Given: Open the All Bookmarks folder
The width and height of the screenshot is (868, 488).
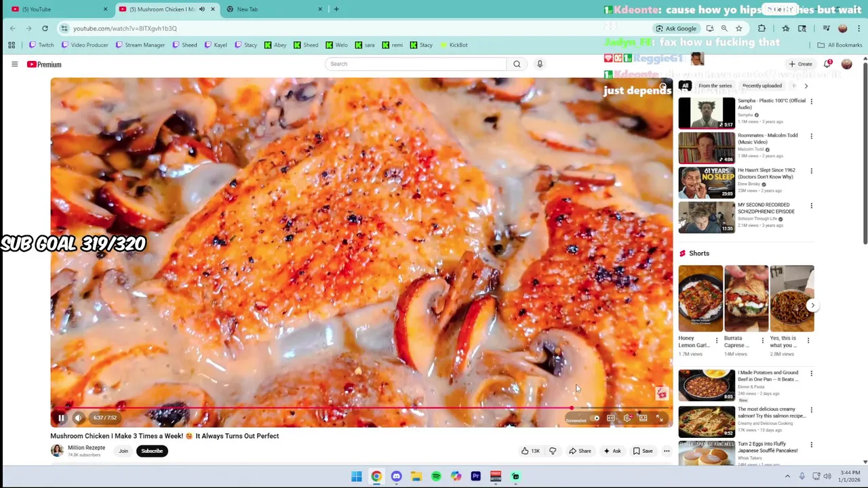Looking at the screenshot, I should (840, 45).
